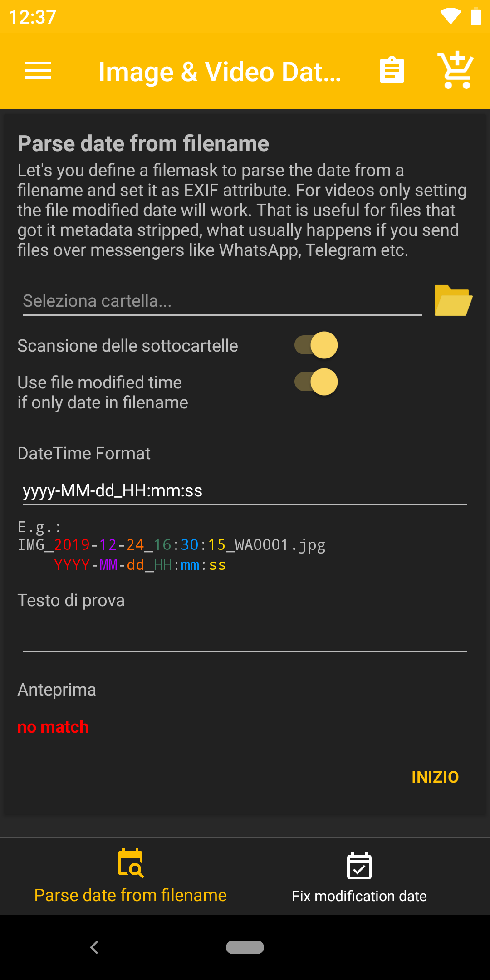
Task: Tap the Parse date from filename heading
Action: pyautogui.click(x=143, y=144)
